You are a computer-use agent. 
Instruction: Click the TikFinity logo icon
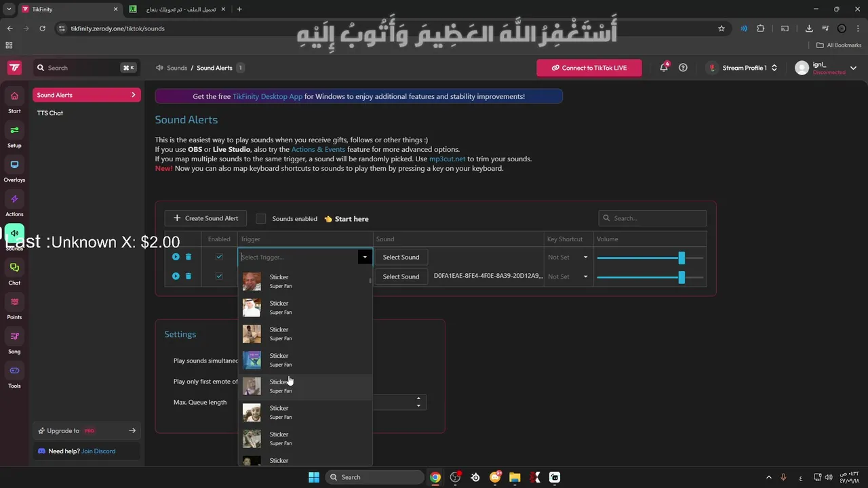click(14, 68)
